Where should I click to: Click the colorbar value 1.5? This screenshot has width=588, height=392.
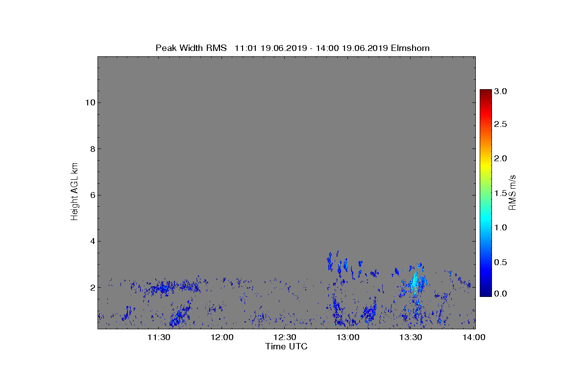500,193
